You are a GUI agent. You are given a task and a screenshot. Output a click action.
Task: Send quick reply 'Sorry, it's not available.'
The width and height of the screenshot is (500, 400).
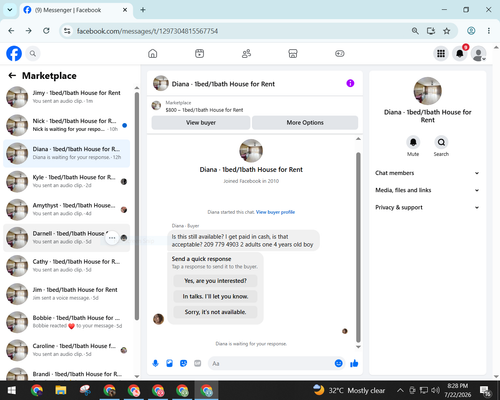pyautogui.click(x=215, y=312)
